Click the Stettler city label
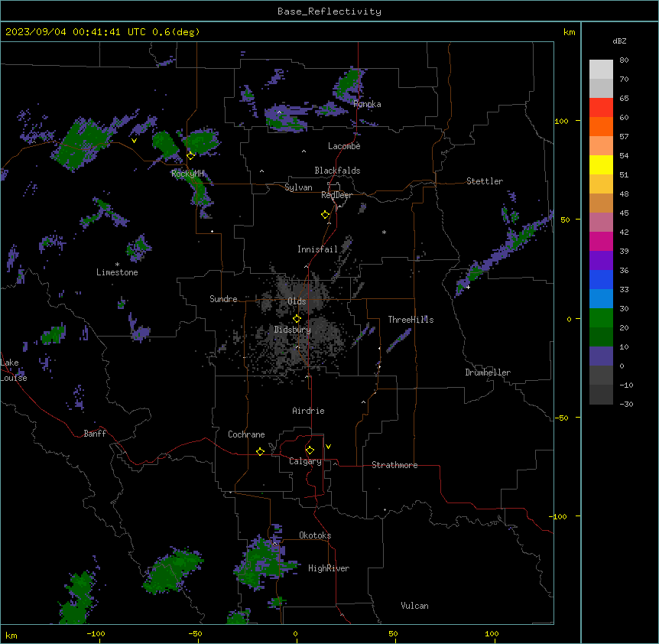 (x=485, y=181)
